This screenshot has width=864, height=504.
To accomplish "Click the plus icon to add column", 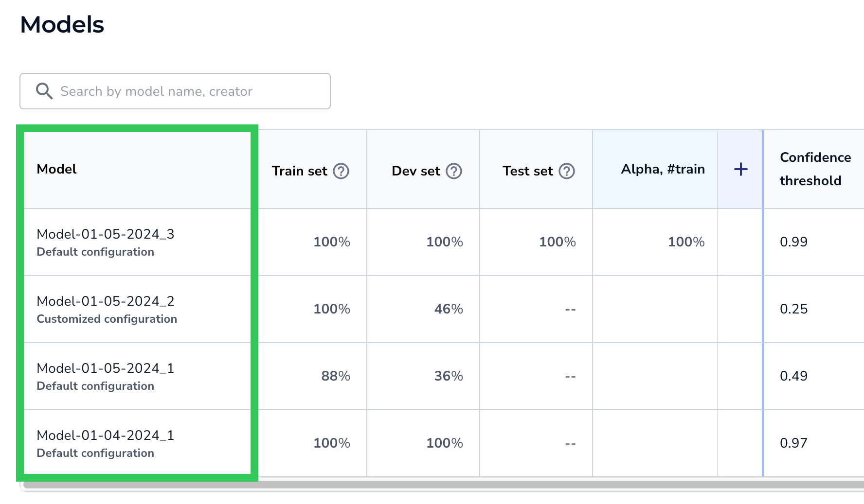I will point(740,170).
